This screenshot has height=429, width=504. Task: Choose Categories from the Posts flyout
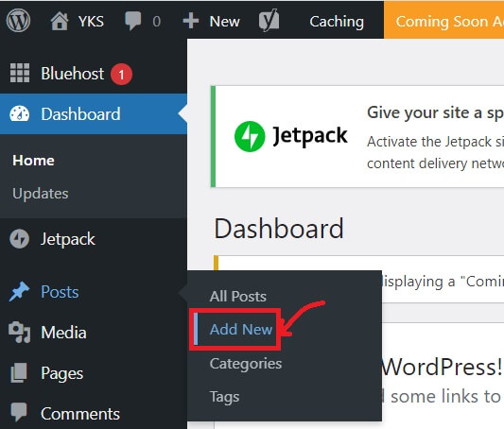[x=246, y=364]
